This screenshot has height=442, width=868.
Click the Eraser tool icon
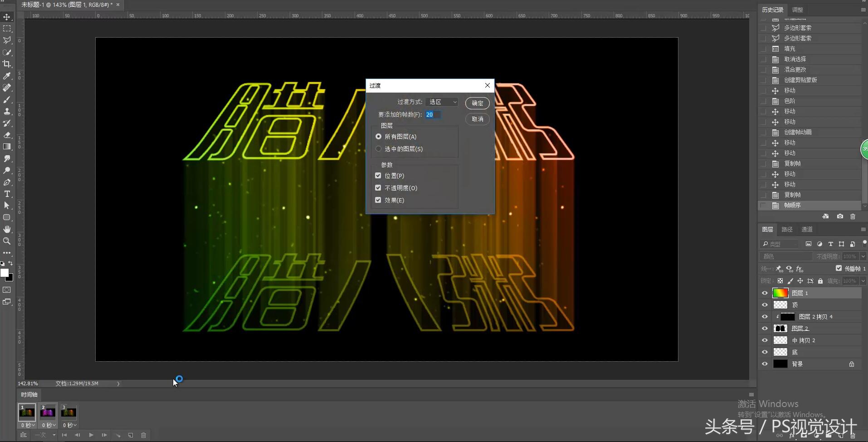[x=7, y=135]
